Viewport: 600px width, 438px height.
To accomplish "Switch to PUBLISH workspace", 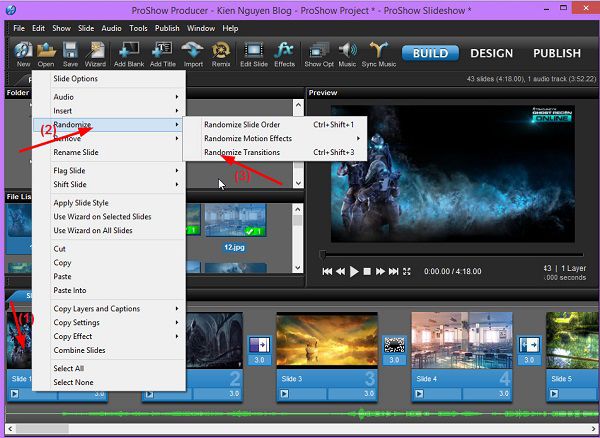I will coord(557,53).
